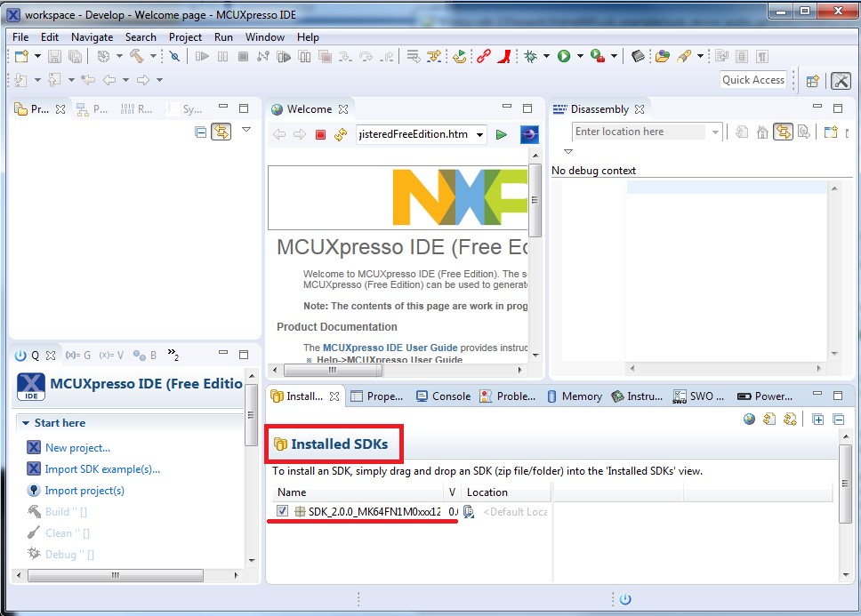
Task: Switch to the SWO tab
Action: 698,396
